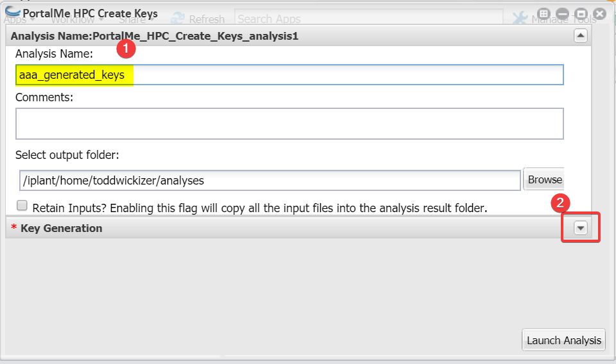Click the red circle marker numbered 1
This screenshot has height=364, width=616.
pyautogui.click(x=126, y=49)
